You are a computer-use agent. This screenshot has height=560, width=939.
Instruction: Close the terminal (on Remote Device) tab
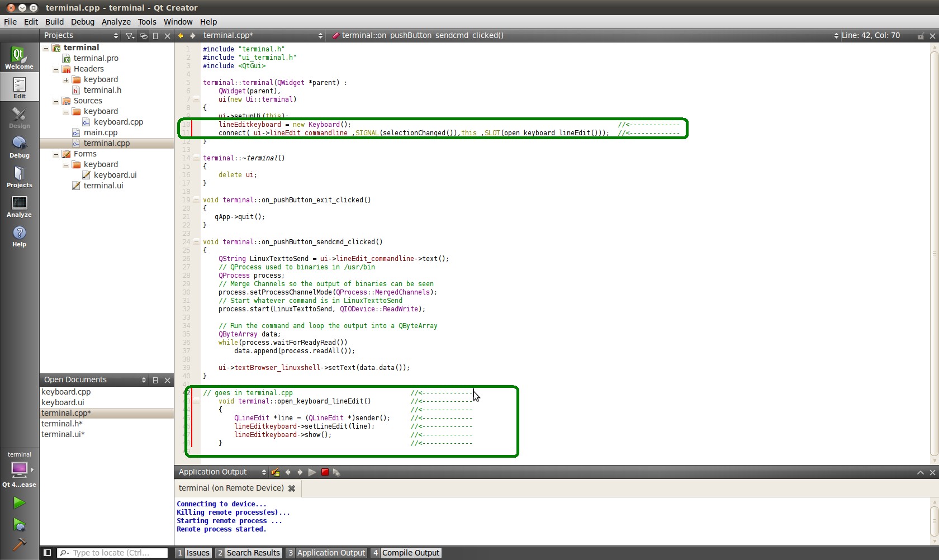coord(292,488)
